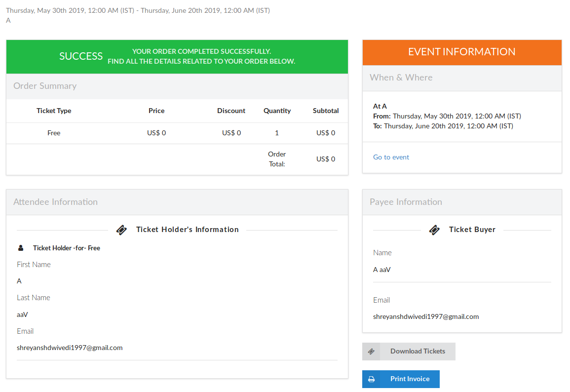Image resolution: width=570 pixels, height=392 pixels.
Task: Click the ticket icon on Download Tickets button
Action: click(x=372, y=351)
